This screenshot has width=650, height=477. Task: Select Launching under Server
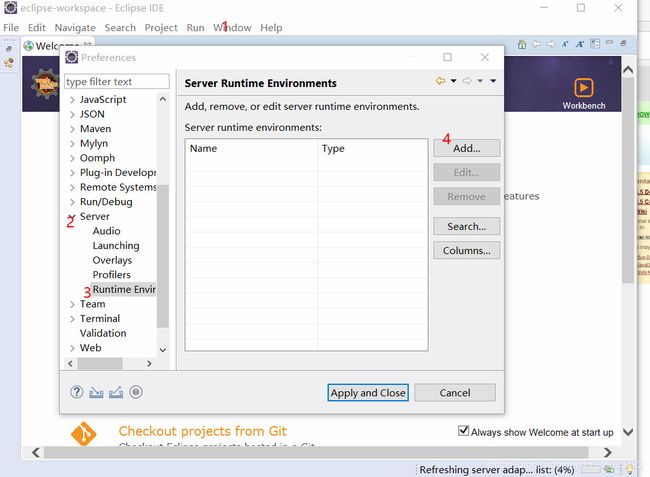pyautogui.click(x=116, y=246)
